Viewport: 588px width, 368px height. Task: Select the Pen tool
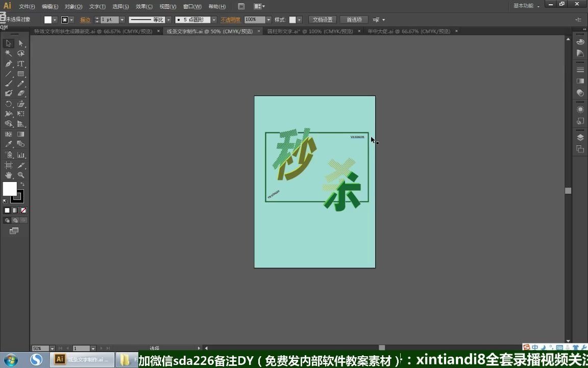pos(8,64)
